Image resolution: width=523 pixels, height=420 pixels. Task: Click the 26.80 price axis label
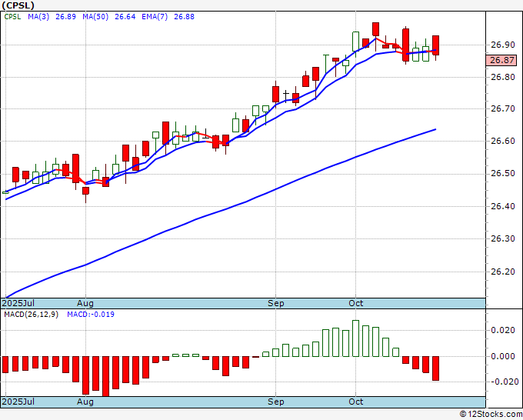(x=503, y=77)
